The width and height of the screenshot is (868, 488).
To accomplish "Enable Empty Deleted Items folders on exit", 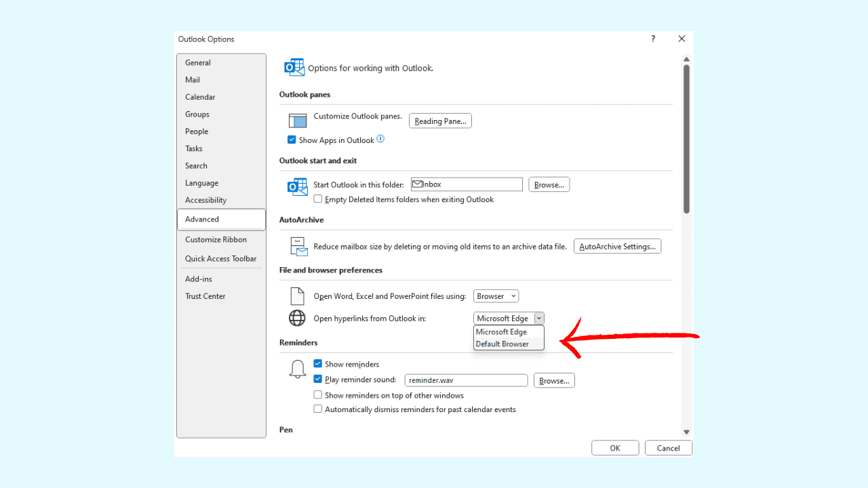I will (318, 199).
